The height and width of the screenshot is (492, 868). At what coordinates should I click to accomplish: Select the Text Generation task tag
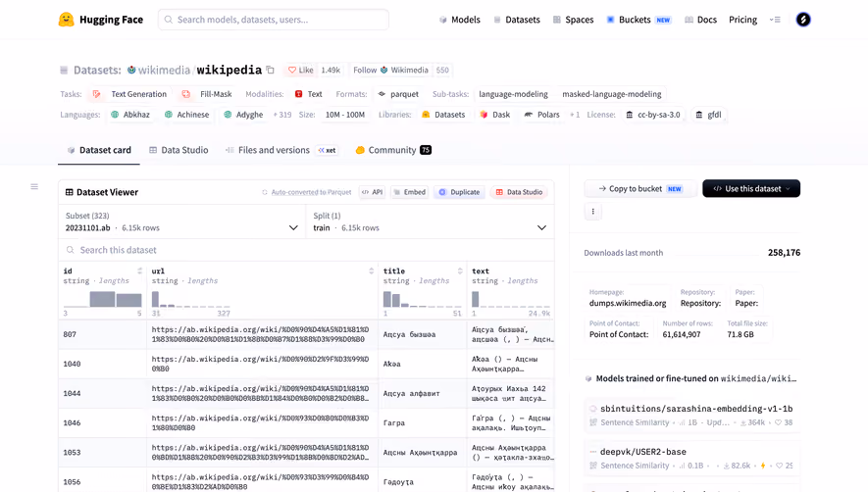[131, 94]
